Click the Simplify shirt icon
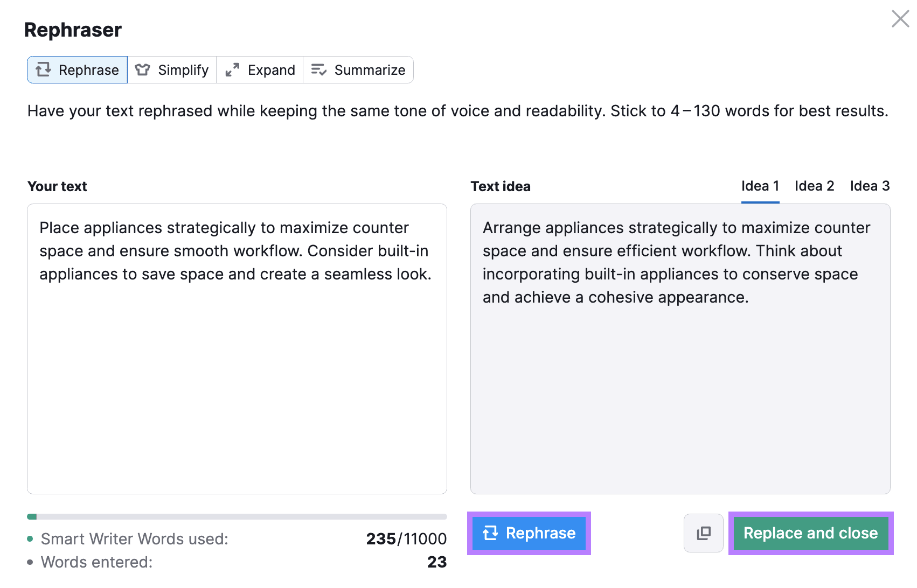 [143, 70]
